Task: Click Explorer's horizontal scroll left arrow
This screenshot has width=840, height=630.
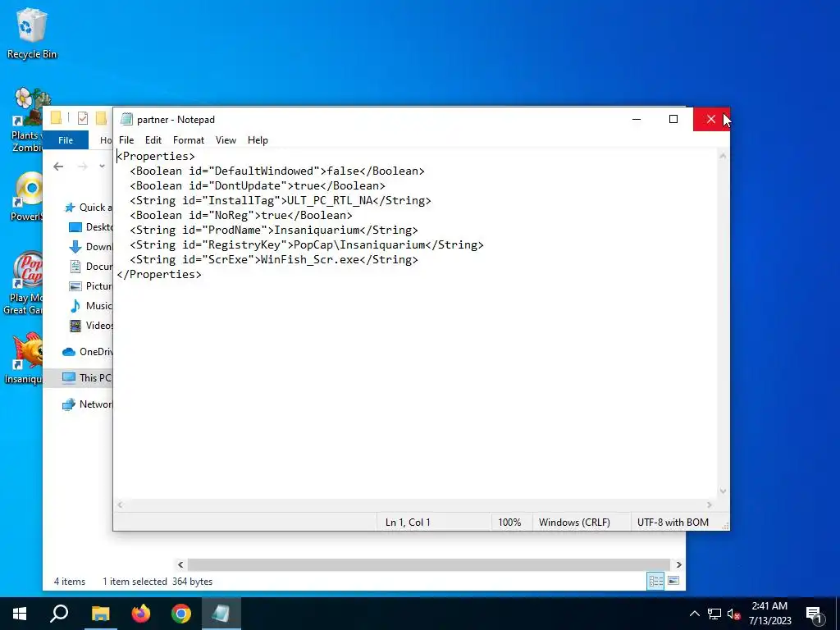Action: point(180,564)
